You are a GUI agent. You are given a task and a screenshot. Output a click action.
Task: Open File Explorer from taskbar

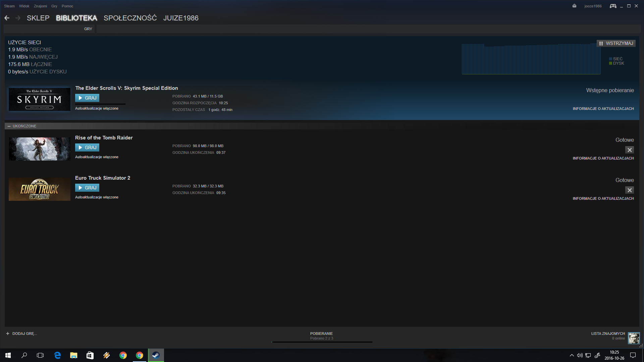tap(74, 355)
